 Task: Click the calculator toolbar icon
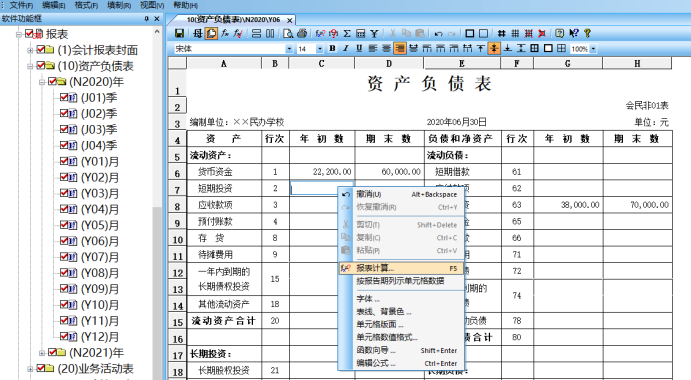pos(360,34)
